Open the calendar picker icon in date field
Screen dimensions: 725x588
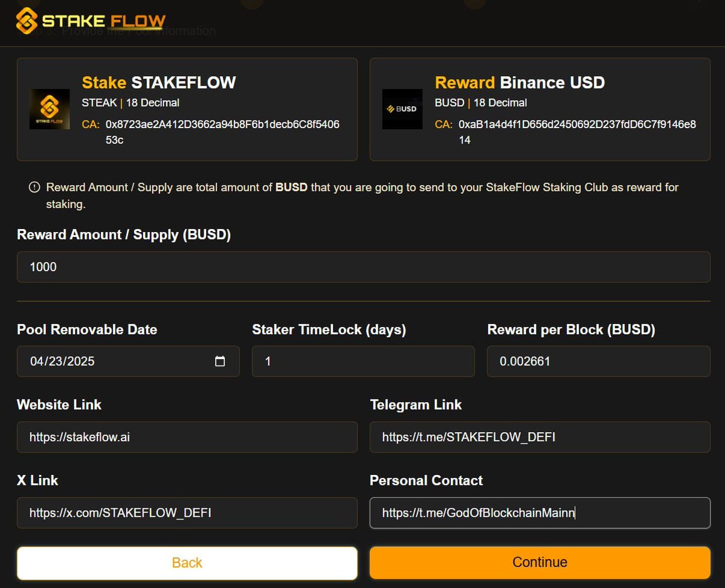coord(220,361)
